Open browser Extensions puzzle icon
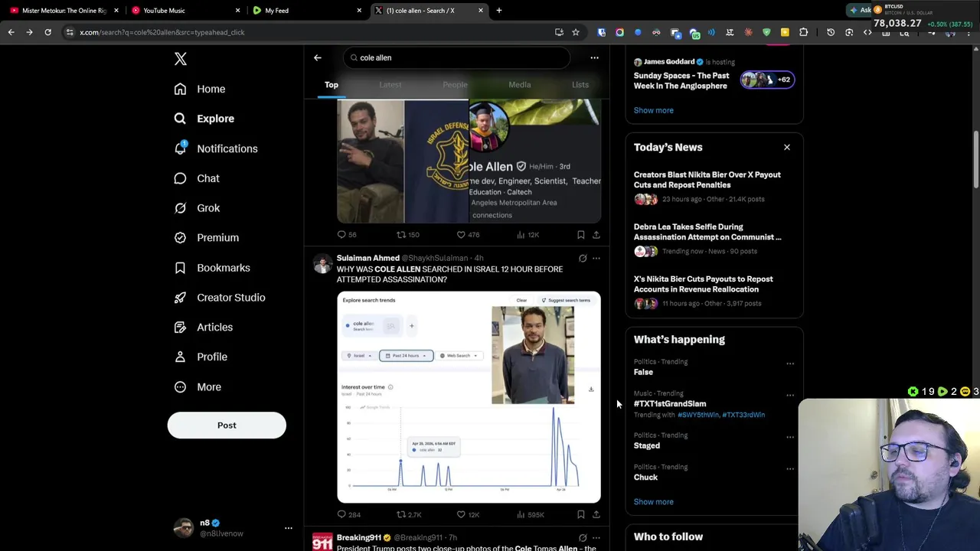 pos(803,32)
